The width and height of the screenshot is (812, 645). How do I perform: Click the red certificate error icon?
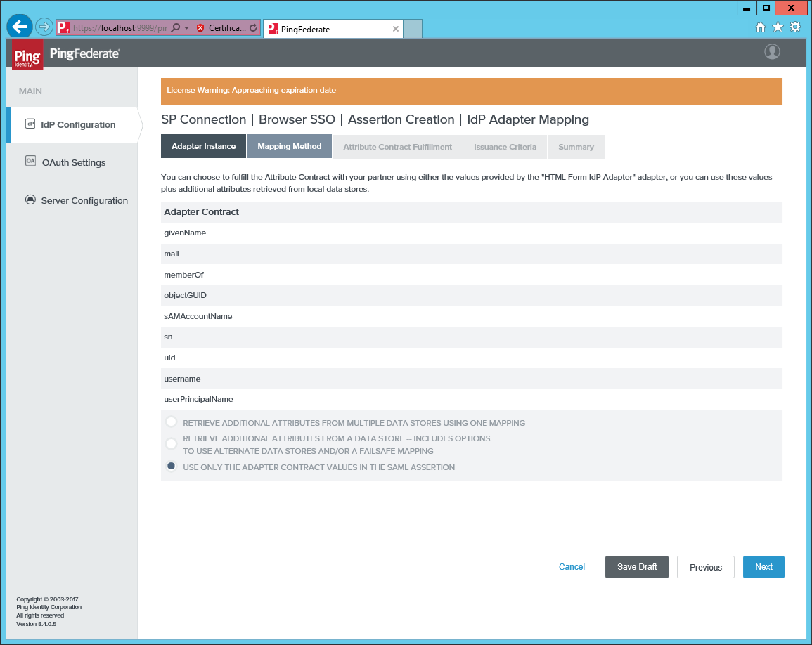200,28
